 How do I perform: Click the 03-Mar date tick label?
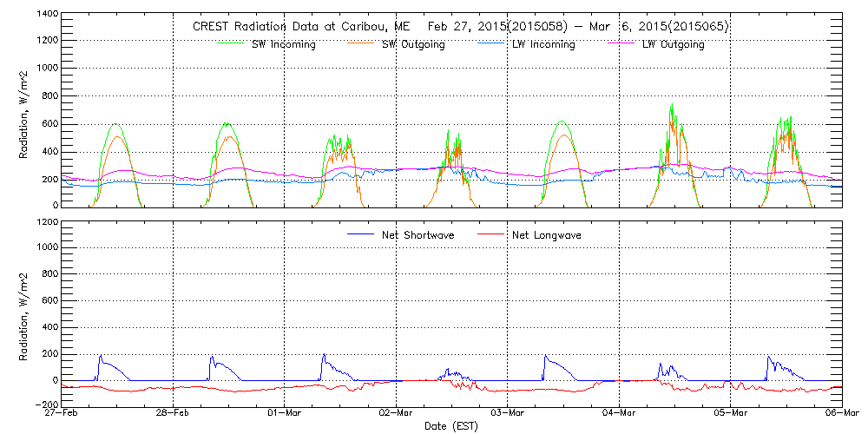coord(508,414)
